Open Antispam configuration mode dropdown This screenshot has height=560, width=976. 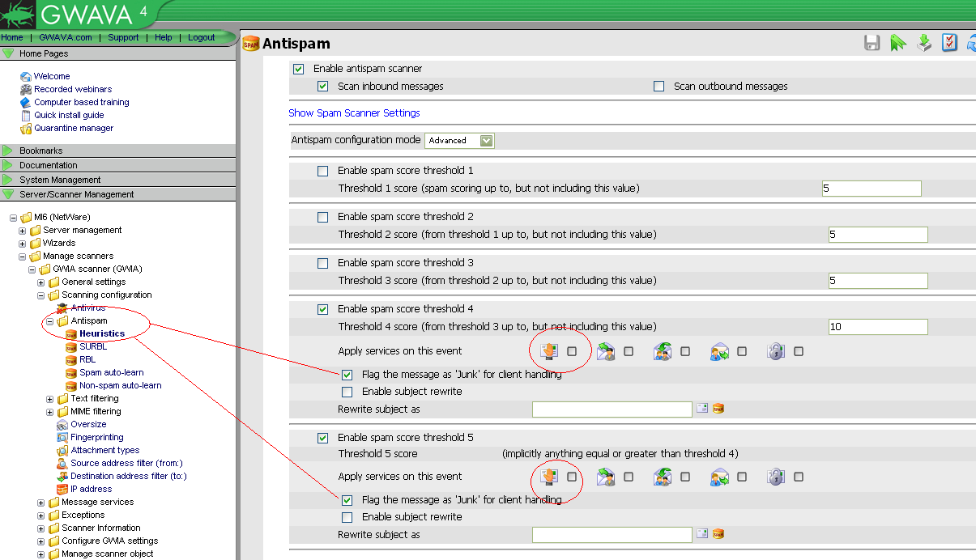[459, 141]
